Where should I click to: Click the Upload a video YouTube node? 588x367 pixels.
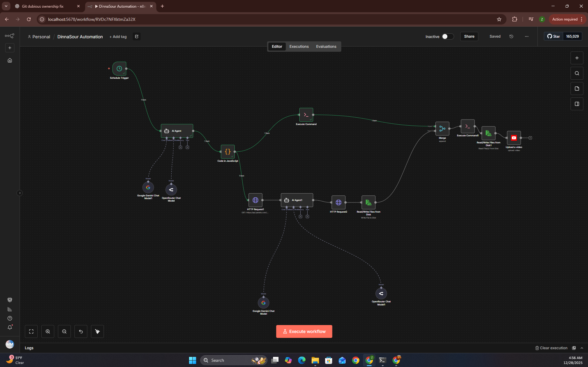(514, 138)
